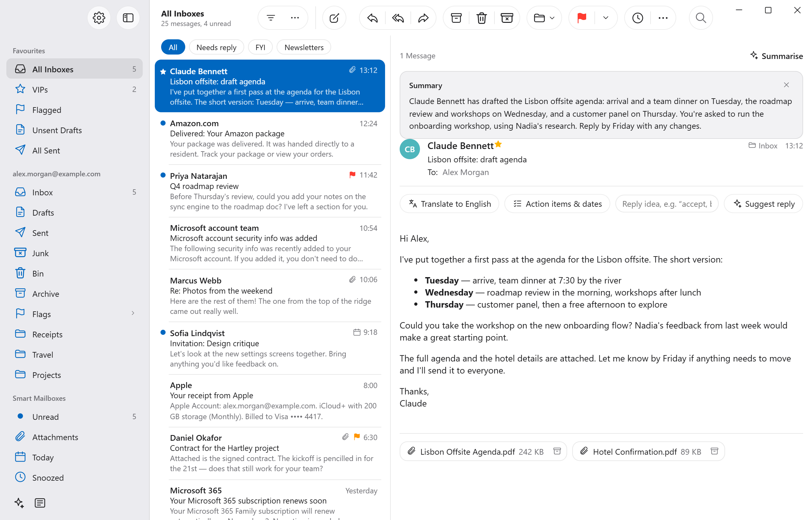812x520 pixels.
Task: Open Priya Natarajan Q4 roadmap review email
Action: point(270,191)
